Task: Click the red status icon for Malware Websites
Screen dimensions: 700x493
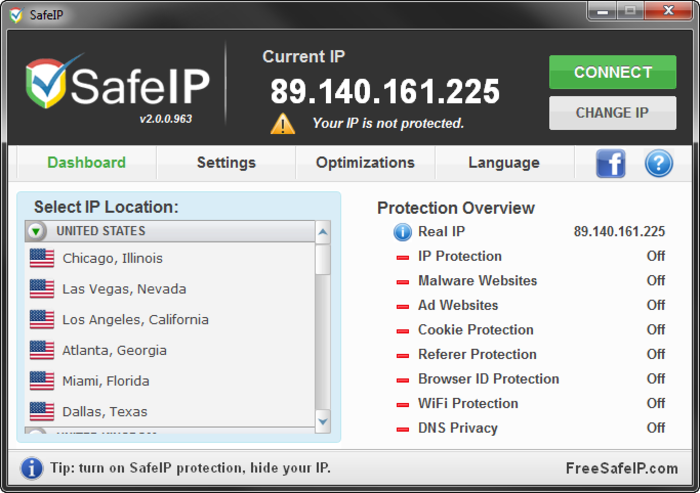Action: click(x=403, y=282)
